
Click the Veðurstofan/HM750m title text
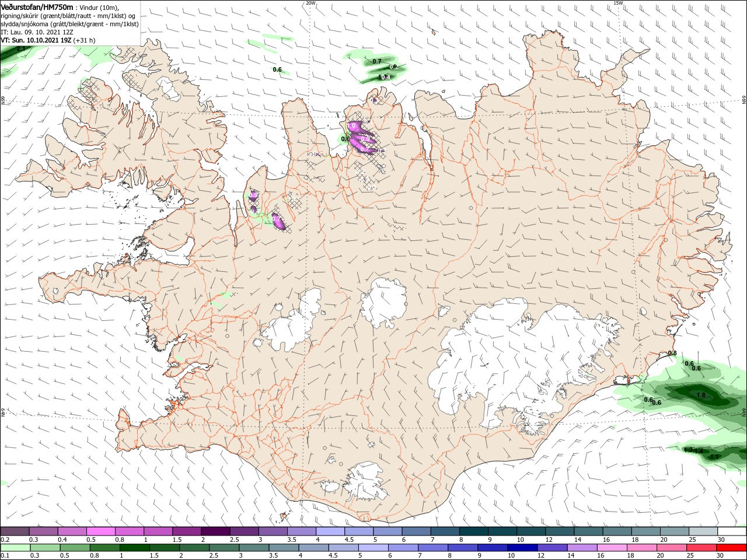(x=37, y=6)
